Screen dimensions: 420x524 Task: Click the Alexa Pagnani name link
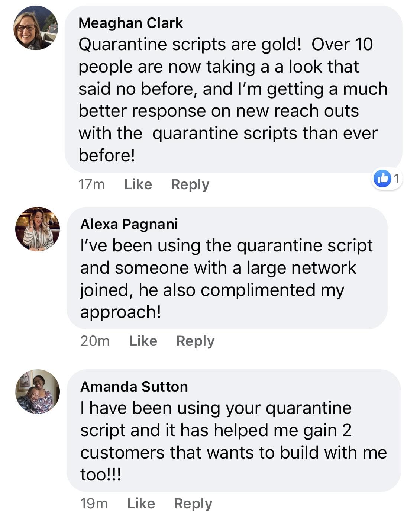coord(129,224)
